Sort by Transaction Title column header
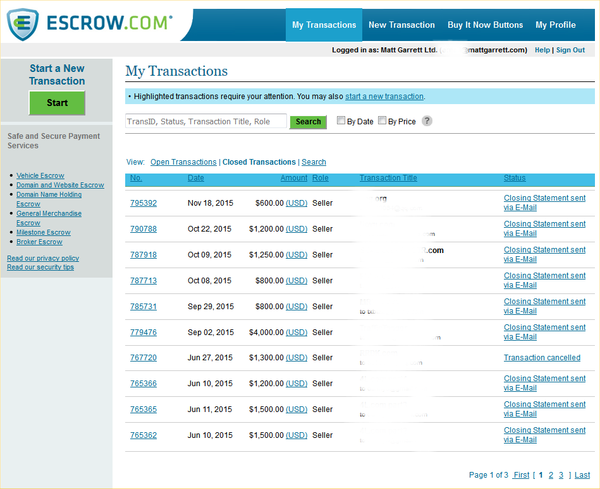 388,178
